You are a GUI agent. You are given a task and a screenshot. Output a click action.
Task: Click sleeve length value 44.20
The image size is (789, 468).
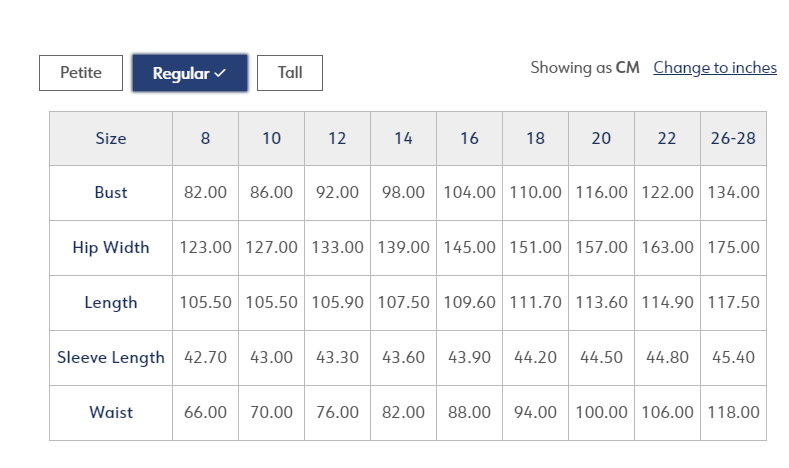[x=535, y=357]
